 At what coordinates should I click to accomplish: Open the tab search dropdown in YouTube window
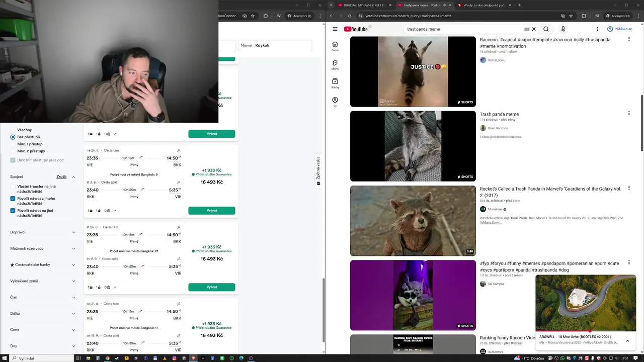[x=331, y=5]
